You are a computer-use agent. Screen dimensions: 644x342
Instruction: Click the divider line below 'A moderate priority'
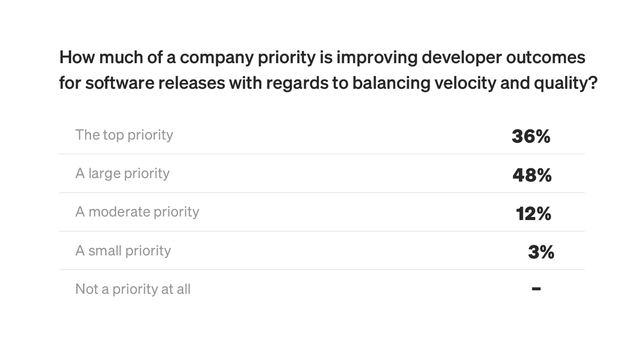[322, 231]
